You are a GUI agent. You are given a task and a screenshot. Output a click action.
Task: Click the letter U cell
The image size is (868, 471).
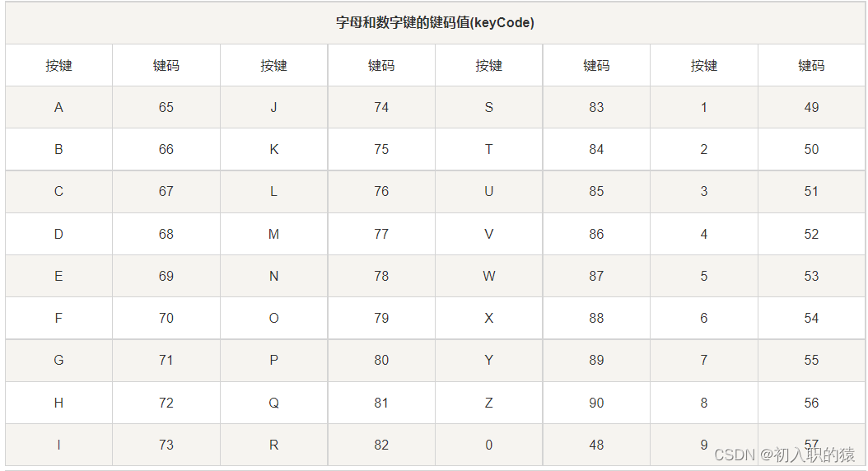[489, 192]
